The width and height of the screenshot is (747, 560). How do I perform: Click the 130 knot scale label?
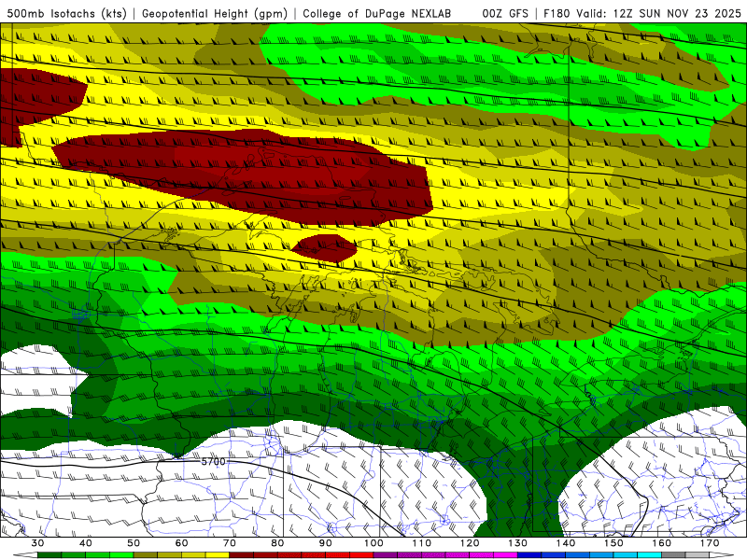pyautogui.click(x=518, y=543)
